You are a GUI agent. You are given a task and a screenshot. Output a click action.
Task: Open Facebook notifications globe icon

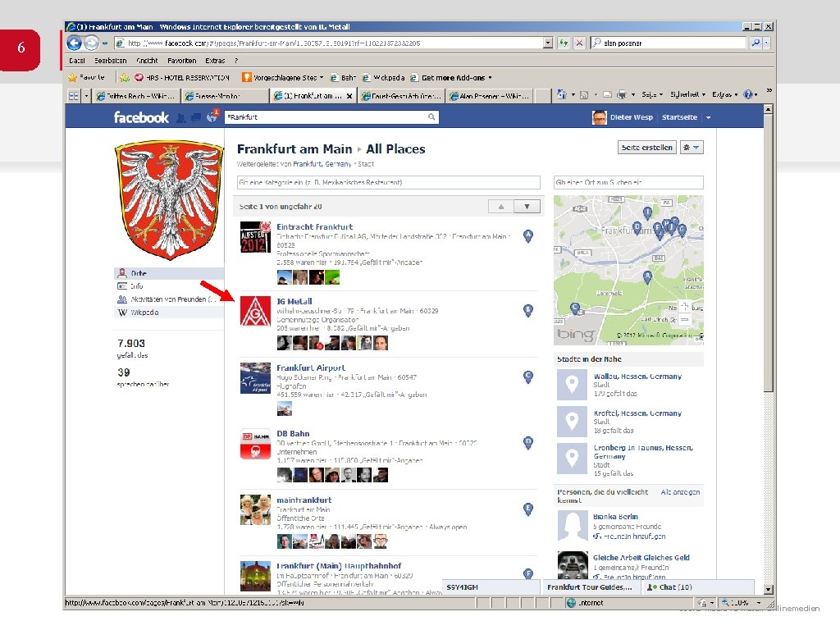212,116
